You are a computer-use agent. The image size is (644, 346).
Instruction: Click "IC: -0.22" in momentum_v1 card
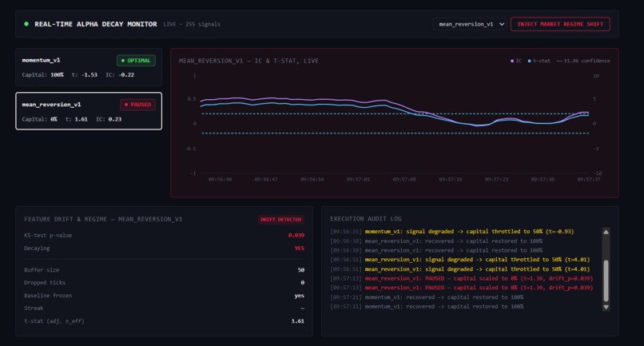pyautogui.click(x=120, y=75)
